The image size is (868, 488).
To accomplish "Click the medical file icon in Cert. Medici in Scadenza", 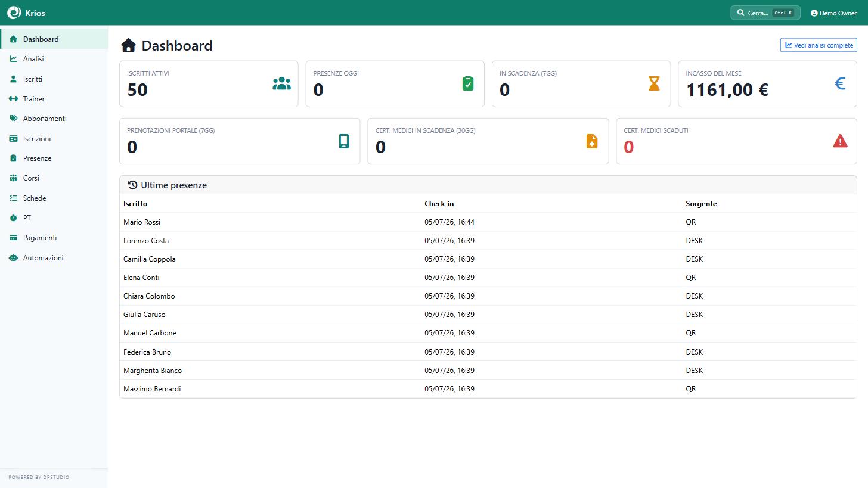I will click(x=591, y=141).
